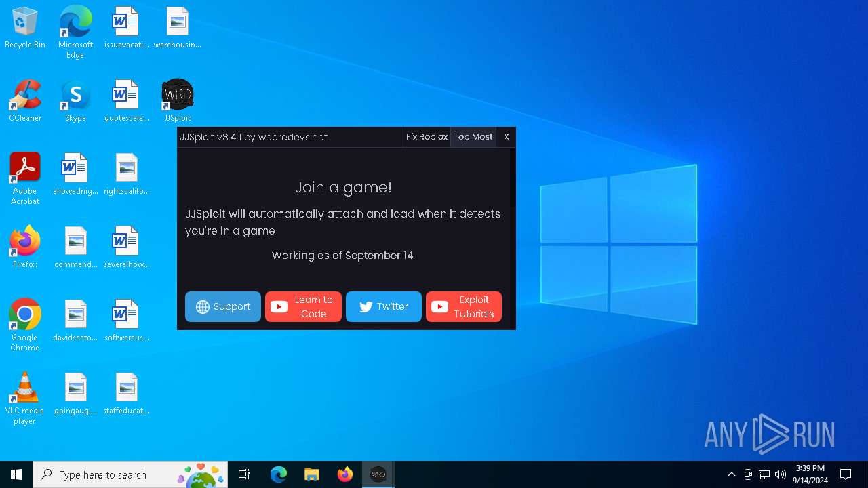The width and height of the screenshot is (868, 488).
Task: Select the command... image file icon
Action: (x=75, y=248)
